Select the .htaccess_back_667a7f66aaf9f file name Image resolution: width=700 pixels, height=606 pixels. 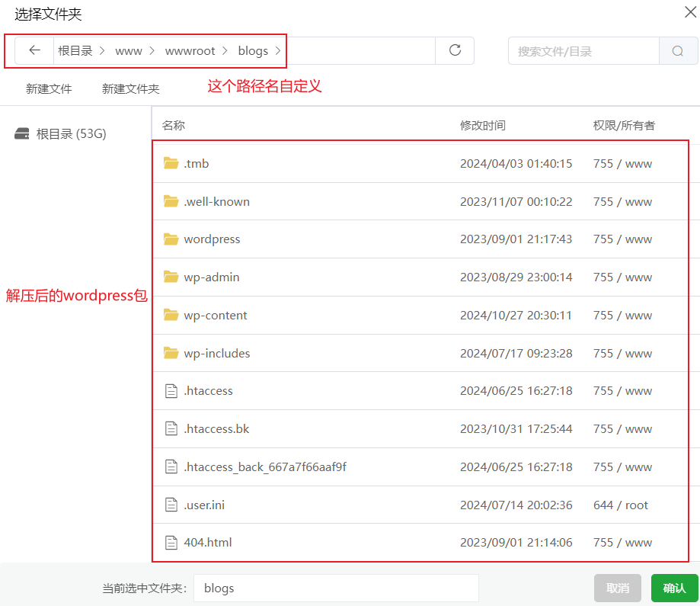265,467
